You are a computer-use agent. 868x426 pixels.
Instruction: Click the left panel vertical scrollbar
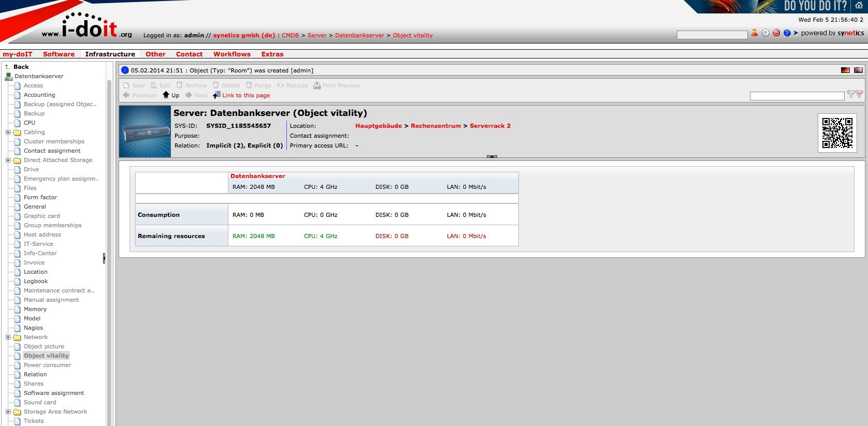[x=109, y=252]
